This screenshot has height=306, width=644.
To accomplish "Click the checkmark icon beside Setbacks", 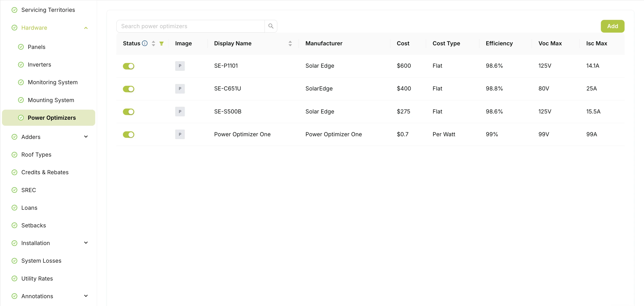I will 15,225.
